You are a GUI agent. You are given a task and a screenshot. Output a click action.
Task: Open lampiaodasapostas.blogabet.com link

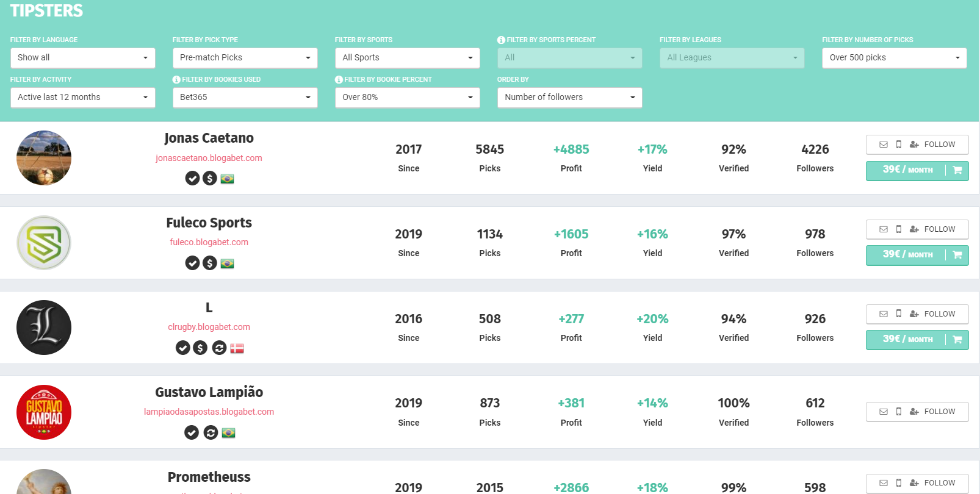tap(209, 412)
